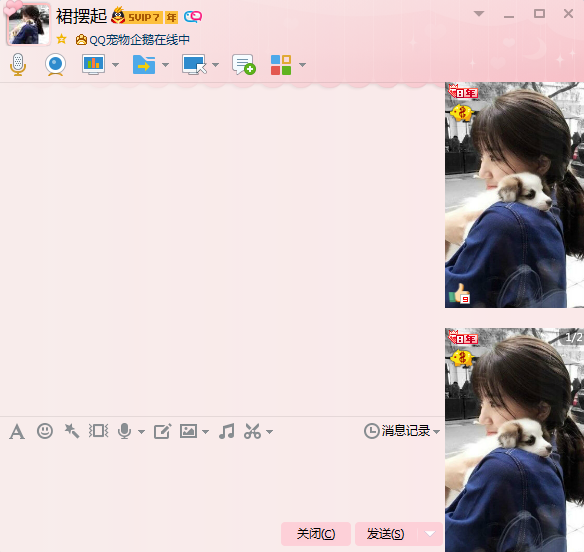The image size is (584, 552).
Task: Open remote desktop control icon
Action: [x=194, y=64]
